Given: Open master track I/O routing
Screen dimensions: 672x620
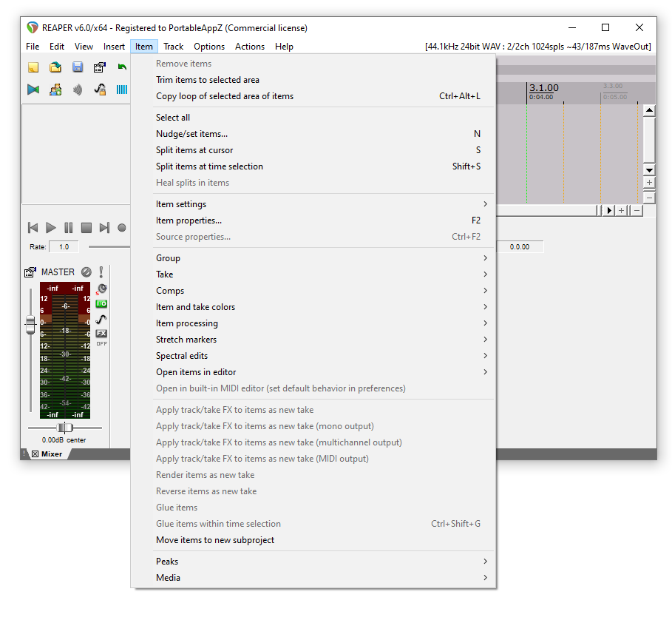Looking at the screenshot, I should click(101, 304).
